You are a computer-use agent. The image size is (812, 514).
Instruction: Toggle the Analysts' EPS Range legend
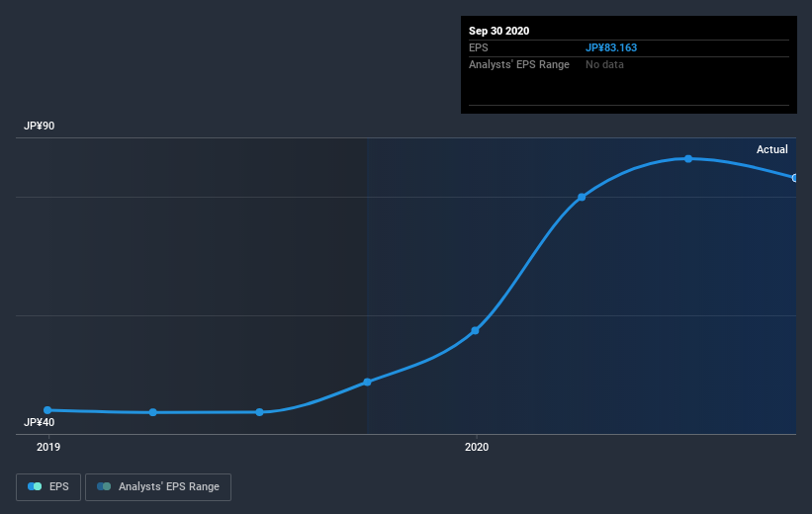pyautogui.click(x=158, y=487)
